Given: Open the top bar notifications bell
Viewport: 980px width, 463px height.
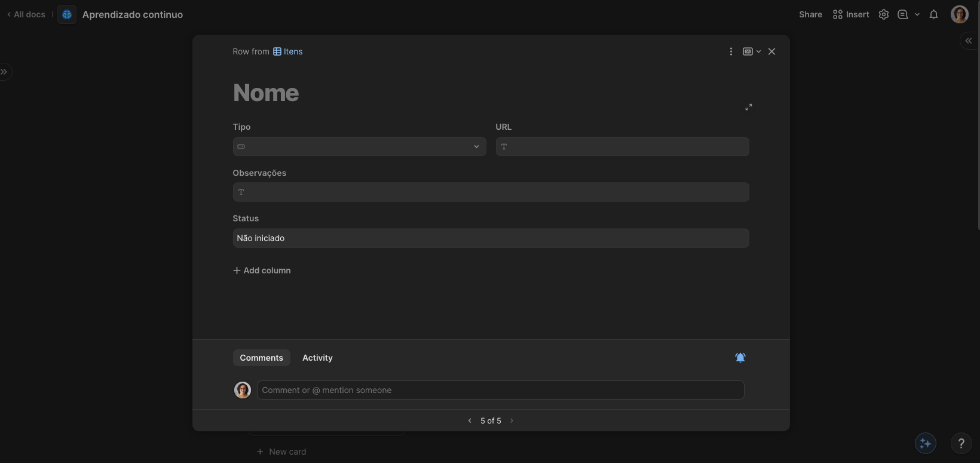Looking at the screenshot, I should [x=933, y=14].
